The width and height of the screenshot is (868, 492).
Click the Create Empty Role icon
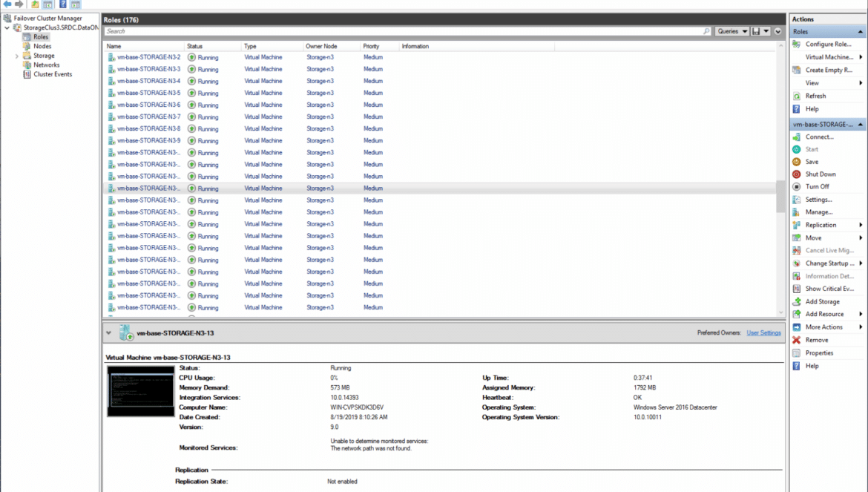click(797, 70)
